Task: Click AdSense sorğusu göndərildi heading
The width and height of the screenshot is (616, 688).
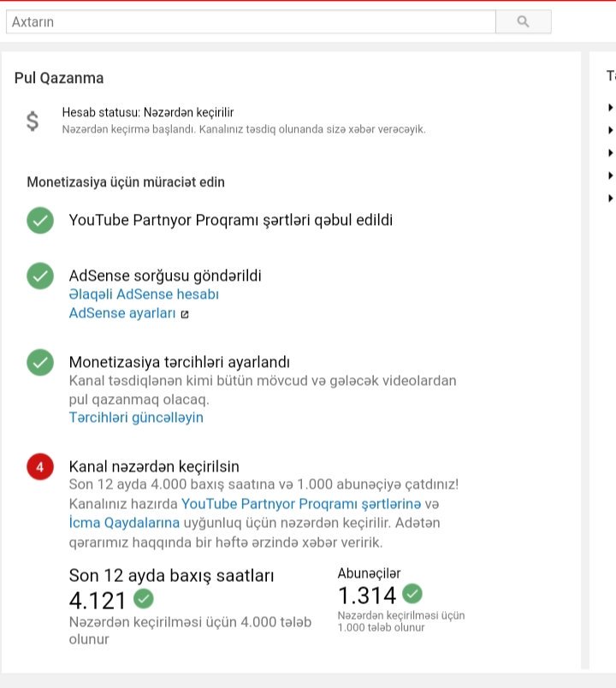Action: [165, 276]
